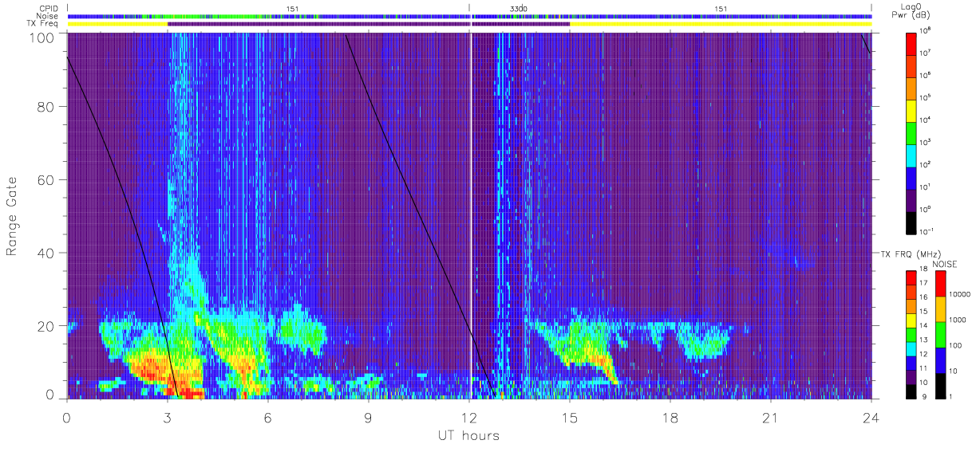Image resolution: width=980 pixels, height=452 pixels.
Task: Click the 'Noise' row label at top left
Action: click(x=47, y=16)
